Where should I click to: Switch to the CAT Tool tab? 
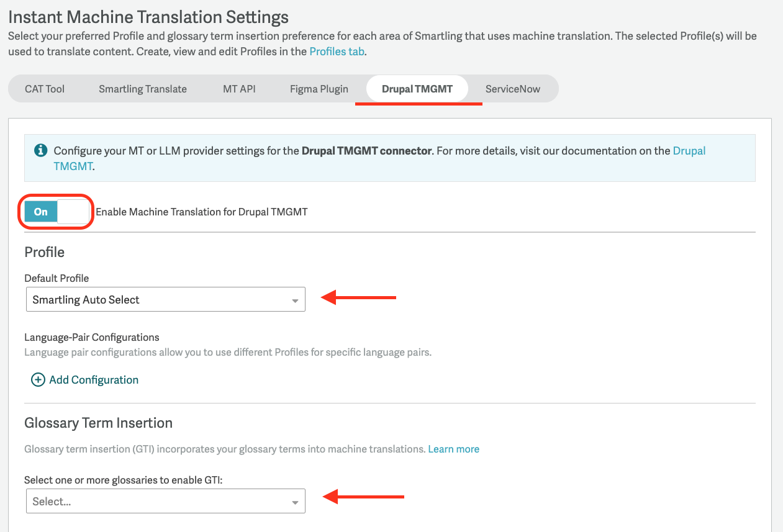[45, 89]
